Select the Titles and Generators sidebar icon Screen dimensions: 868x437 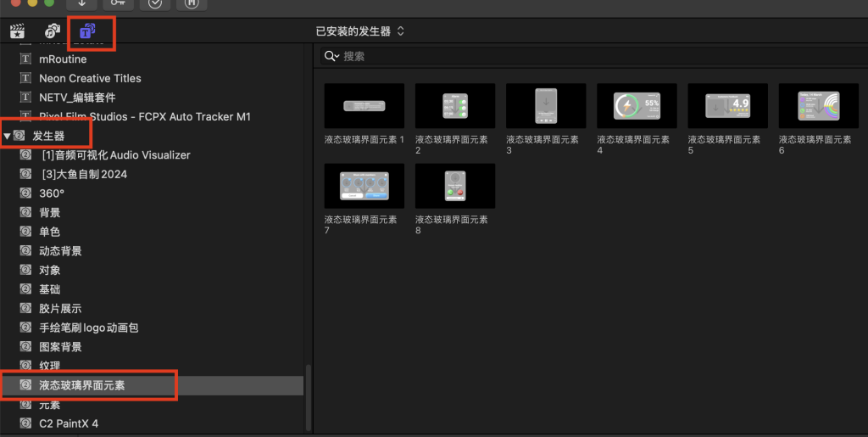tap(87, 31)
